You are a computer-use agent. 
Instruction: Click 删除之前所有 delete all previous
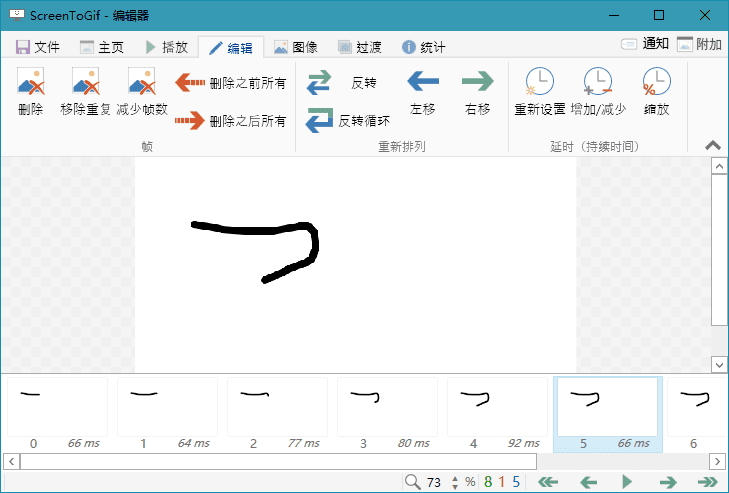231,83
